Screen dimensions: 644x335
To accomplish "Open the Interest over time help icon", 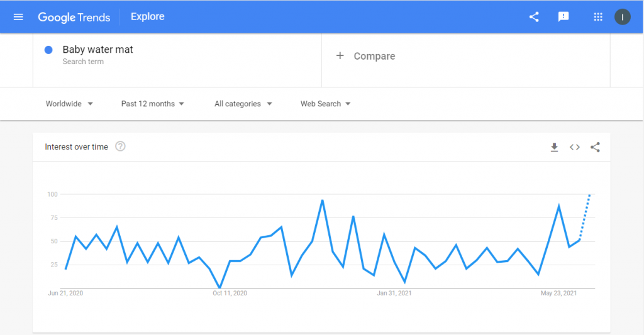I will coord(120,146).
